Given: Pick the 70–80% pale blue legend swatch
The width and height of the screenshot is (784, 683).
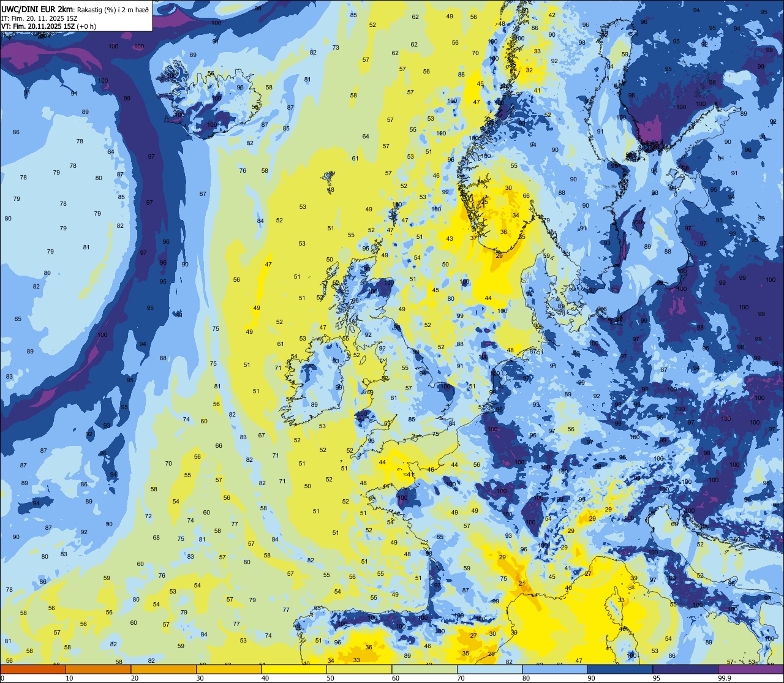Looking at the screenshot, I should [489, 670].
